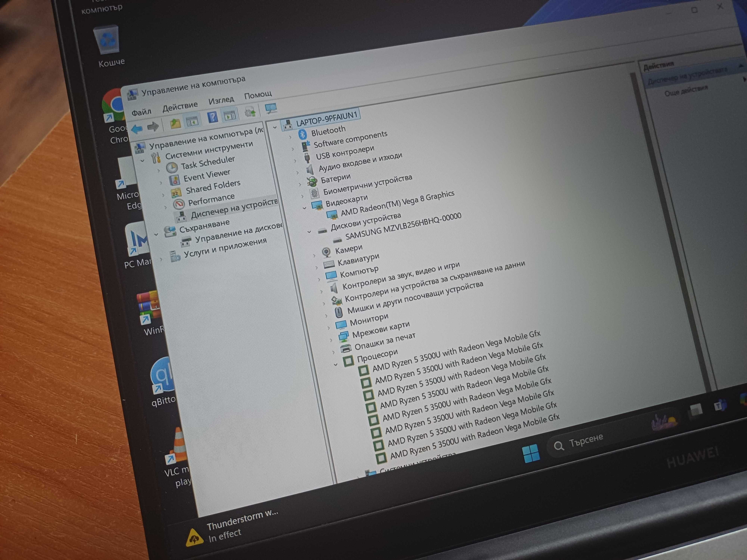Viewport: 747px width, 560px height.
Task: Collapse the Дискови устройства category
Action: (309, 232)
